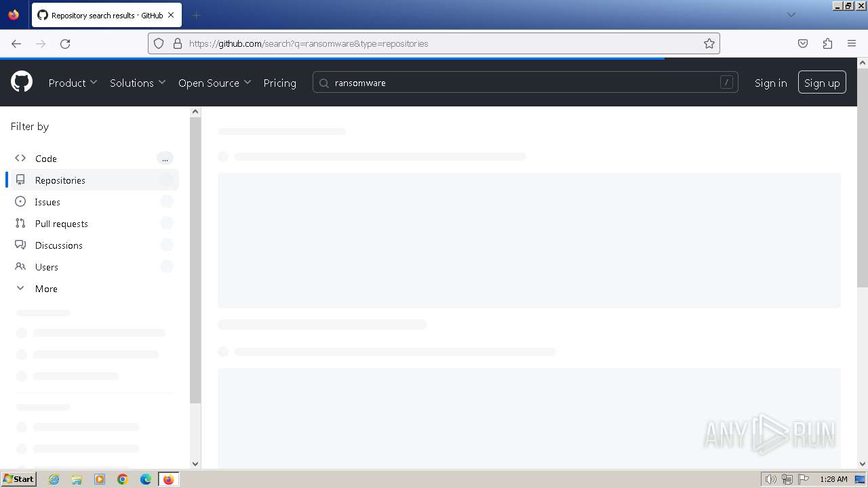Open the Firefox hamburger application menu
The image size is (868, 488).
[x=852, y=43]
